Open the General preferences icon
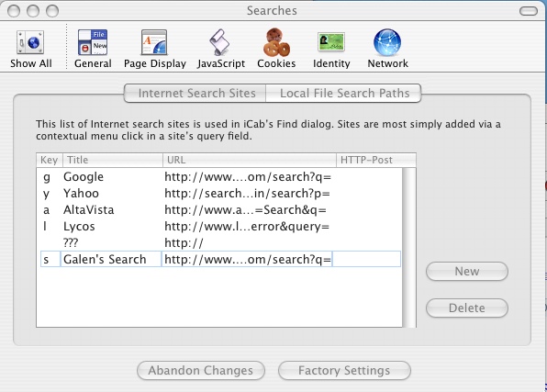 coord(93,42)
